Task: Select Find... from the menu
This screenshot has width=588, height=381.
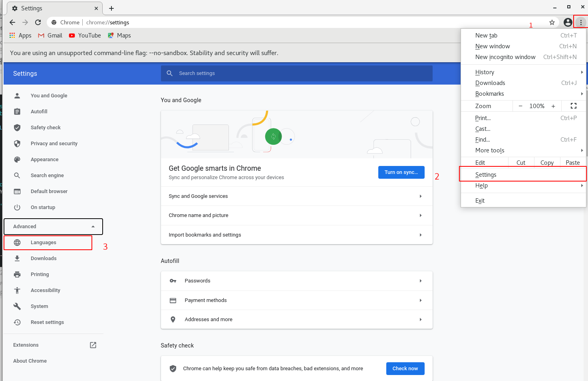Action: tap(523, 140)
